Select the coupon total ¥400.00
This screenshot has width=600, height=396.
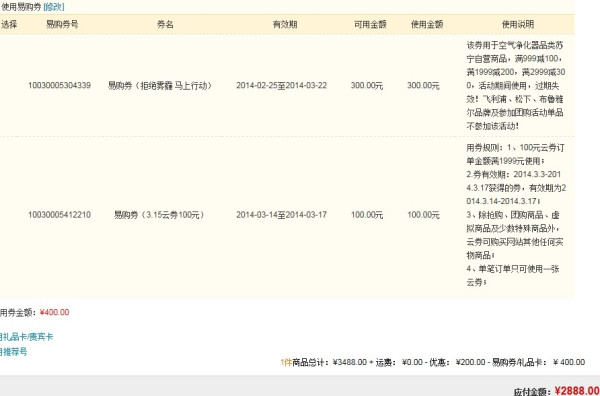pos(54,313)
